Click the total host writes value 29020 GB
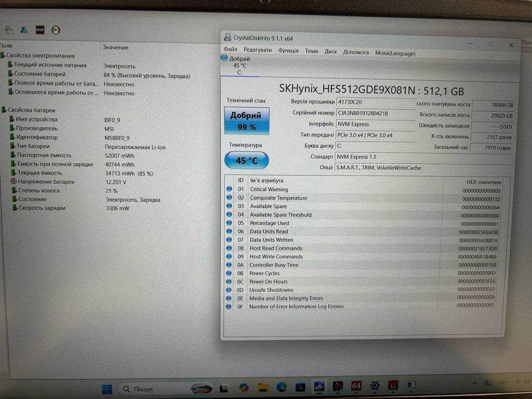The width and height of the screenshot is (532, 399). click(493, 116)
